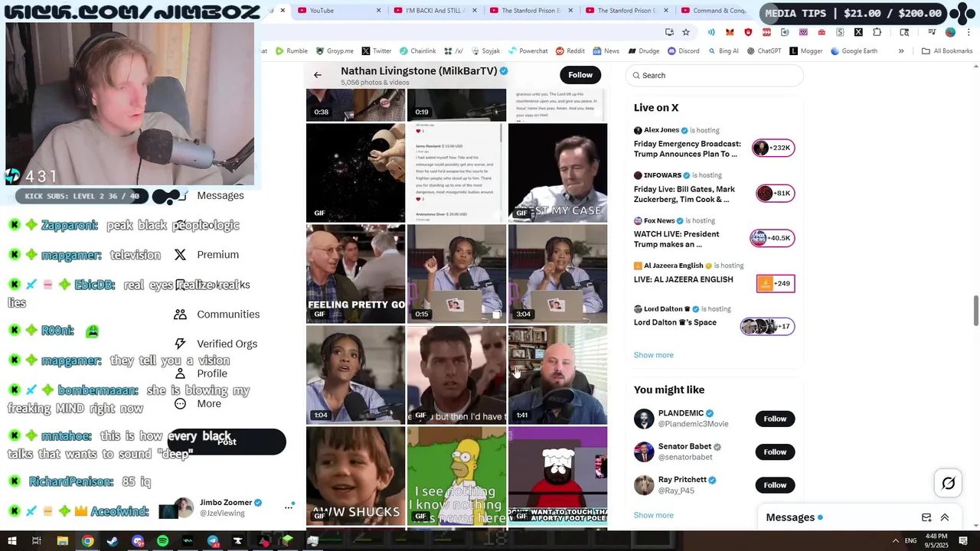Screen dimensions: 980x551
Task: Follow Senator Babet
Action: pos(775,452)
